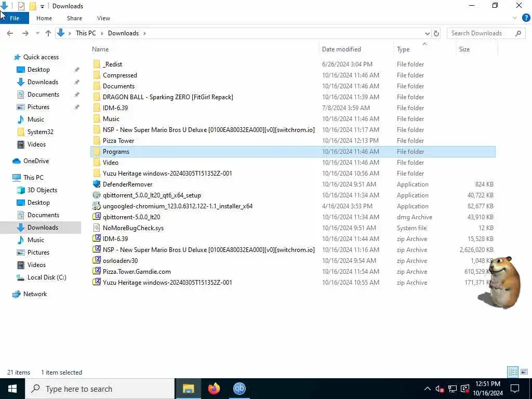
Task: Click the taskbar search box
Action: click(100, 389)
